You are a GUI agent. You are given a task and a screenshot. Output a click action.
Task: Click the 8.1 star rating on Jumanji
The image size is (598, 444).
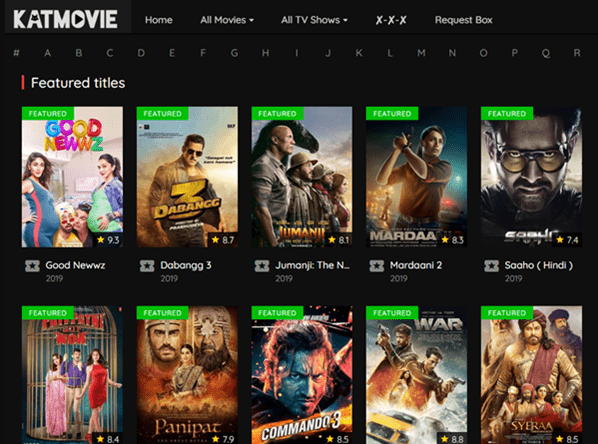(x=338, y=240)
